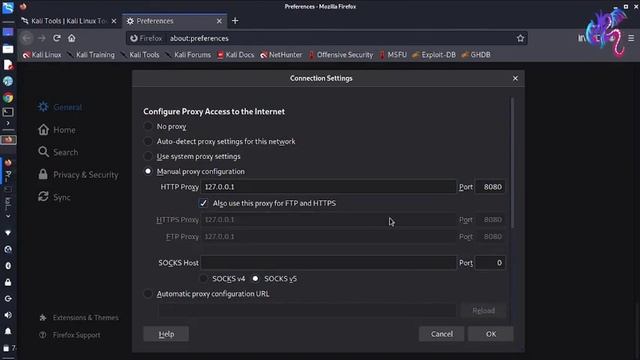Viewport: 640px width, 360px height.
Task: Open the NetHunter bookmark
Action: click(x=281, y=55)
